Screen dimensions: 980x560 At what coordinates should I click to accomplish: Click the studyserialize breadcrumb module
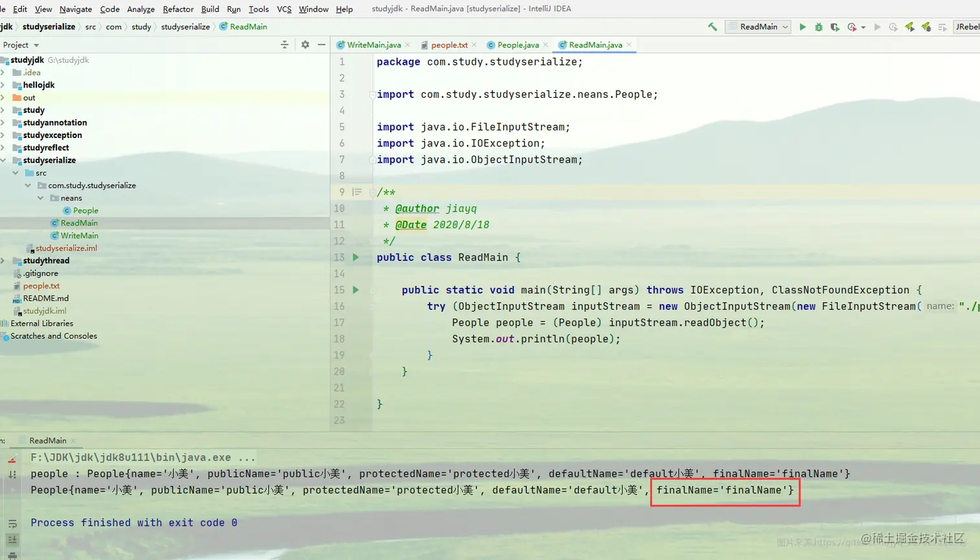click(x=49, y=27)
